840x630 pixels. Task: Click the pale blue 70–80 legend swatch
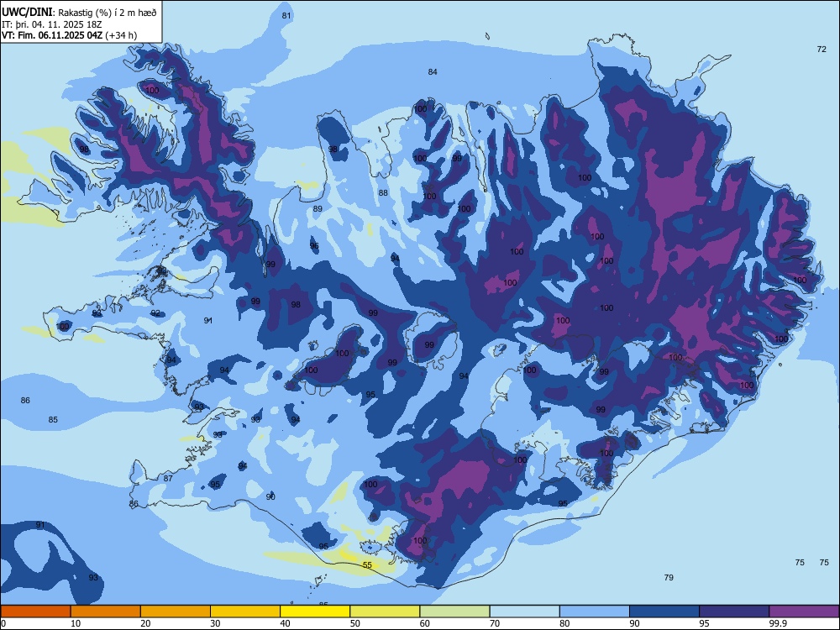(x=524, y=612)
